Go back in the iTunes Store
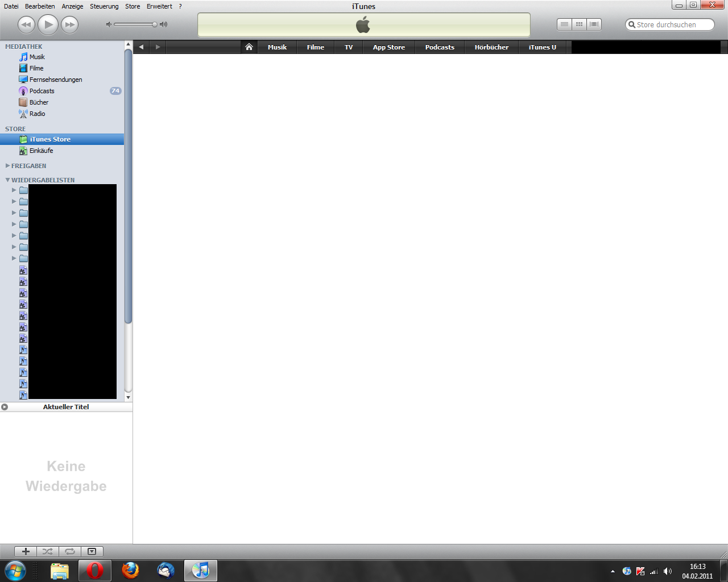Screen dimensions: 728x582 click(x=141, y=47)
